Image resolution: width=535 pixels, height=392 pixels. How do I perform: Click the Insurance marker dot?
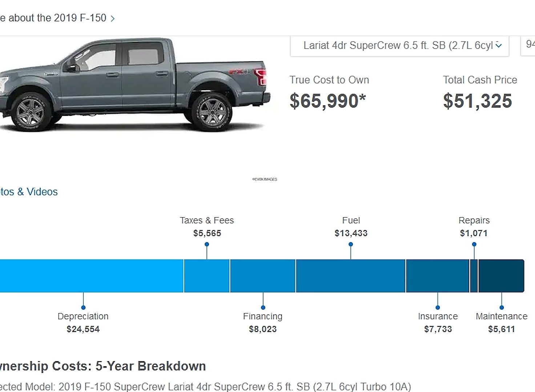[x=438, y=307]
